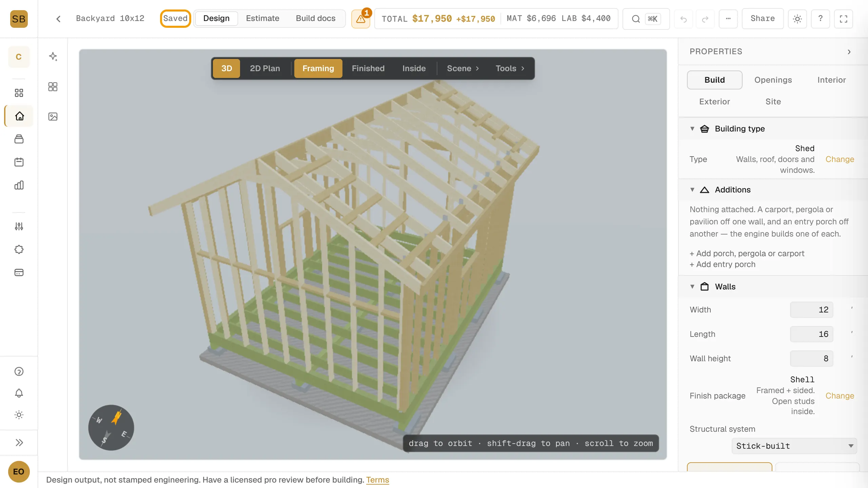This screenshot has height=488, width=868.
Task: Collapse the Properties panel chevron
Action: coord(849,52)
